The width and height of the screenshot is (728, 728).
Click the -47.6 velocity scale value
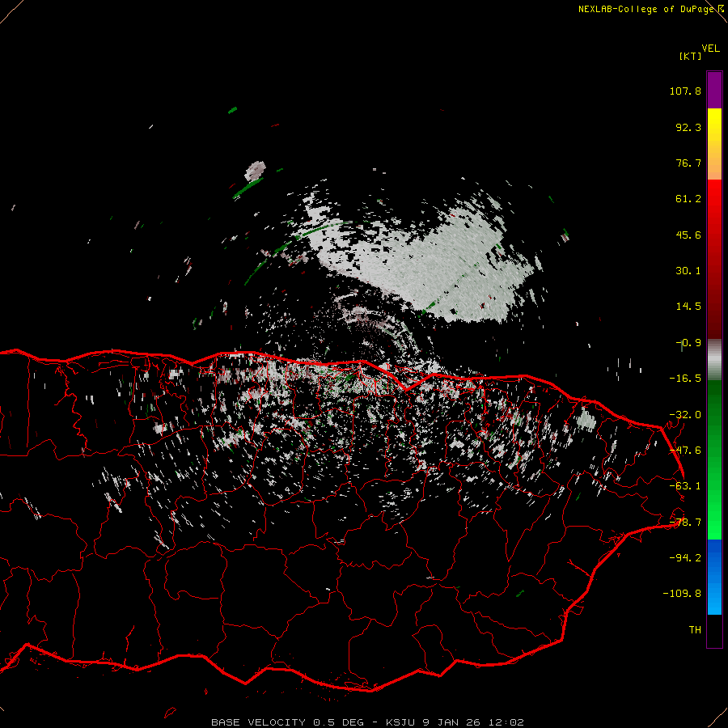(685, 451)
